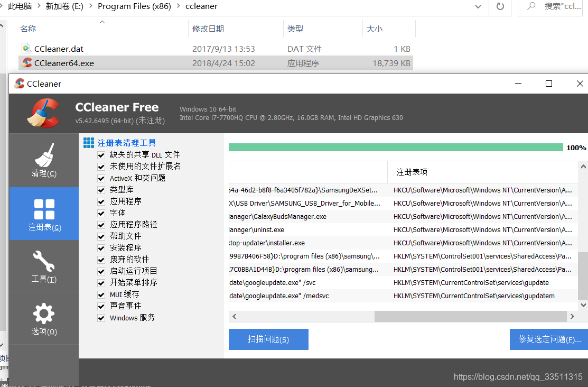Click the 注册表清理工具 grid icon
The width and height of the screenshot is (588, 387).
(x=89, y=143)
